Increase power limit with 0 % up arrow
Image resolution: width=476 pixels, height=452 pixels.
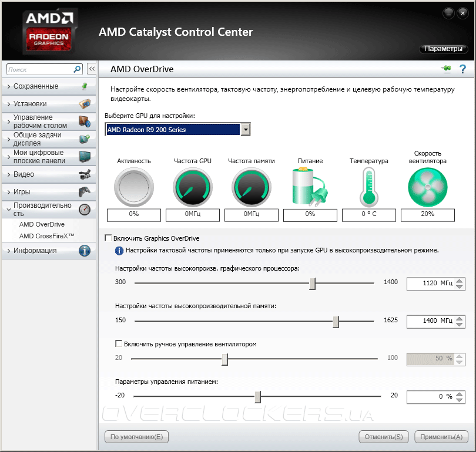point(460,394)
